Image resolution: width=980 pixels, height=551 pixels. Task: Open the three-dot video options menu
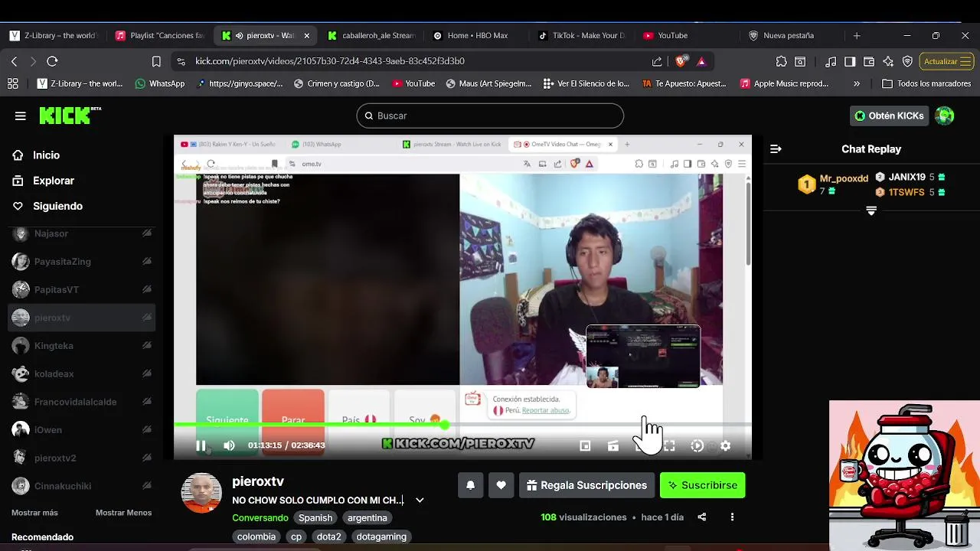point(732,517)
